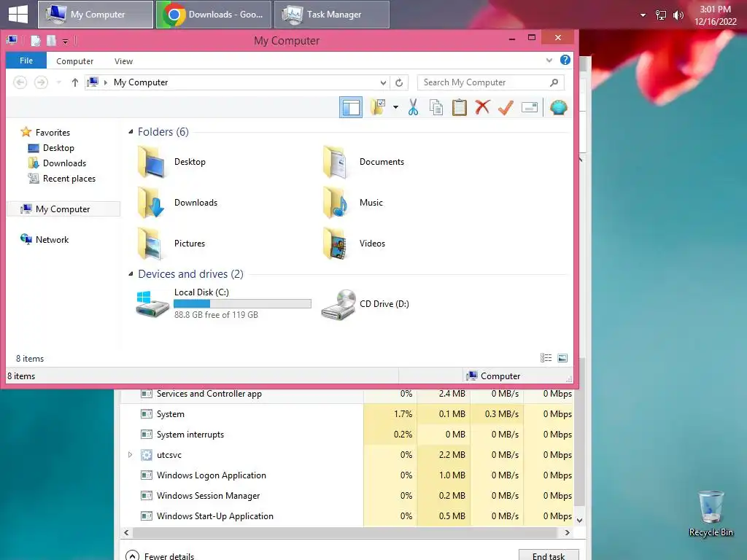
Task: Select Downloads under Favorites
Action: (x=57, y=163)
